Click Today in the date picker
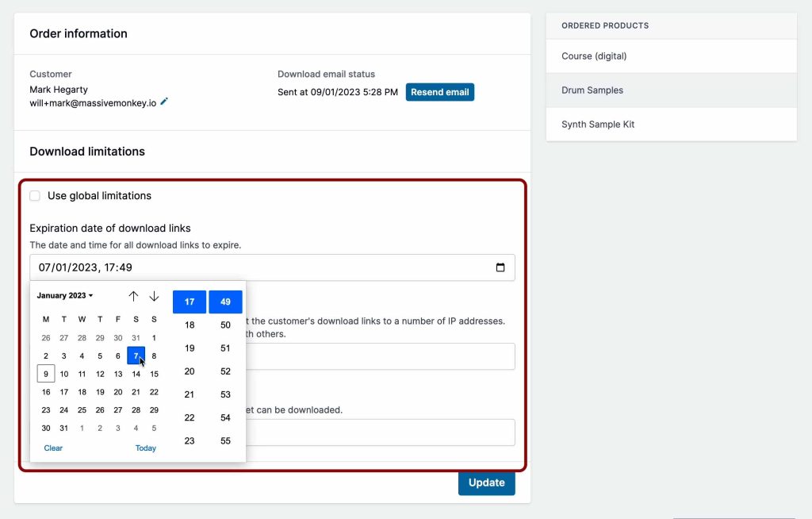812x519 pixels. pos(146,448)
